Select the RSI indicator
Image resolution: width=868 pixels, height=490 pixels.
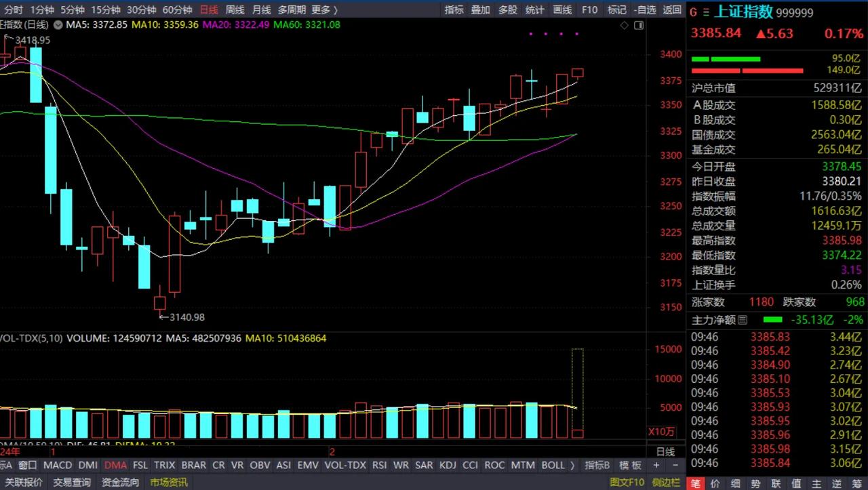[x=380, y=466]
